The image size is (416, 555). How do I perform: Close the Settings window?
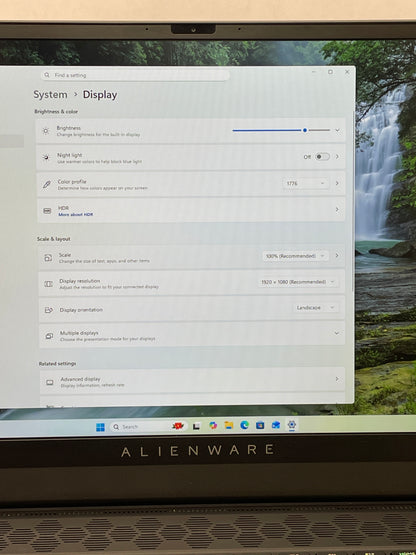347,71
